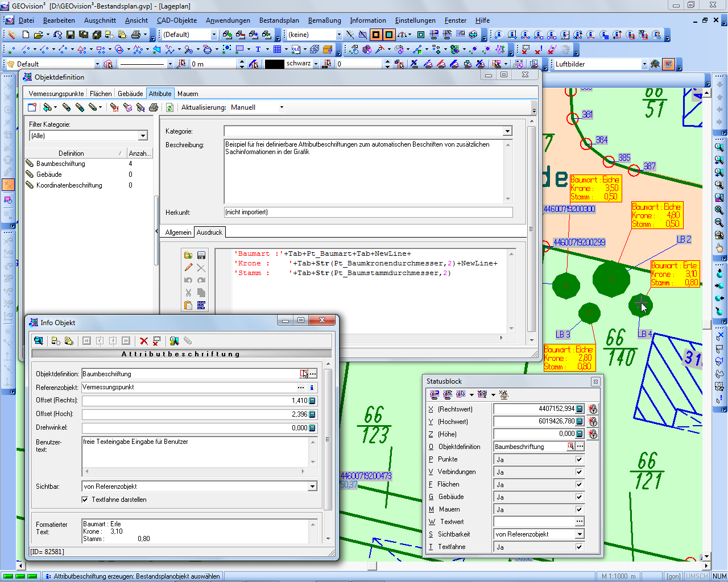Image resolution: width=728 pixels, height=582 pixels.
Task: Select the text tool T icon
Action: coord(258,49)
